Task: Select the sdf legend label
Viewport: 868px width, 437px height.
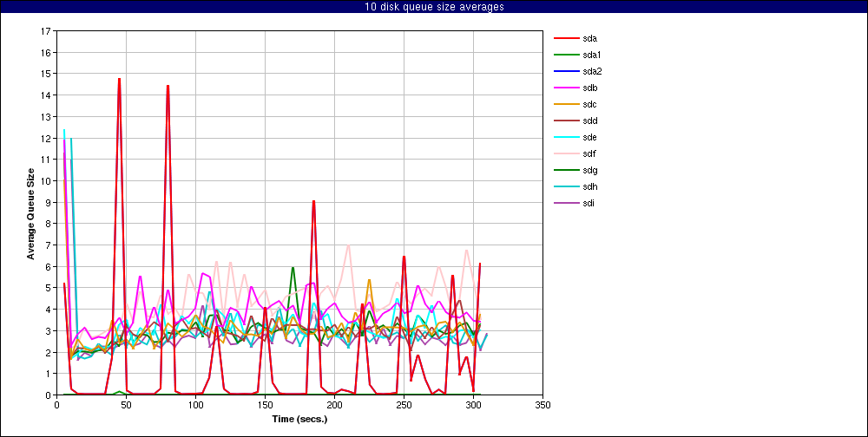Action: tap(589, 153)
